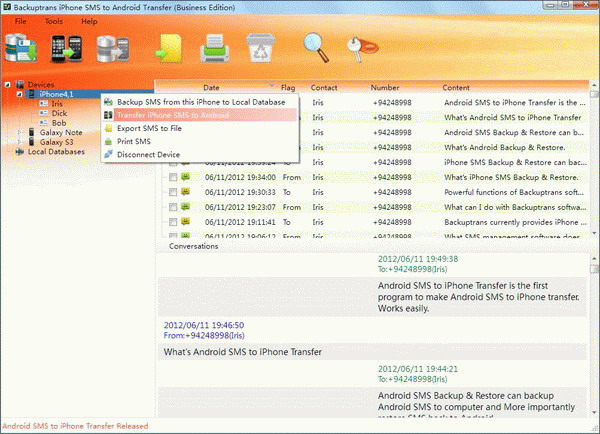Viewport: 600px width, 434px height.
Task: Click the Backup SMS to database toolbar icon
Action: tap(21, 48)
